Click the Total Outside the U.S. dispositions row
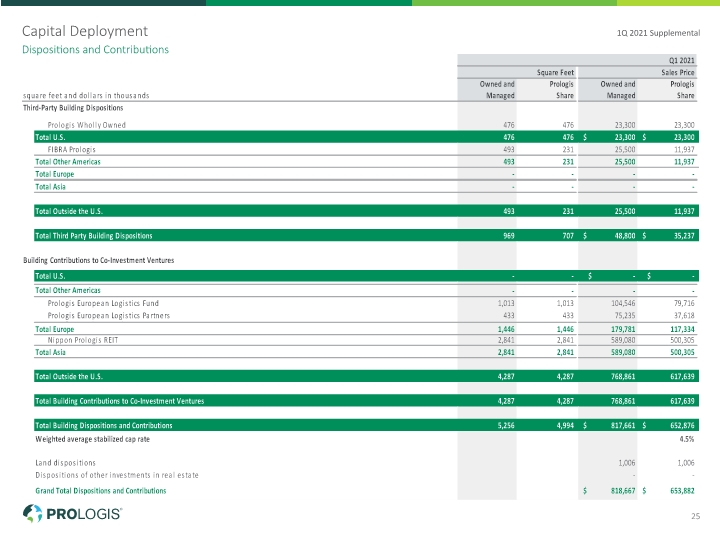Screen dimensions: 720x540 click(366, 211)
